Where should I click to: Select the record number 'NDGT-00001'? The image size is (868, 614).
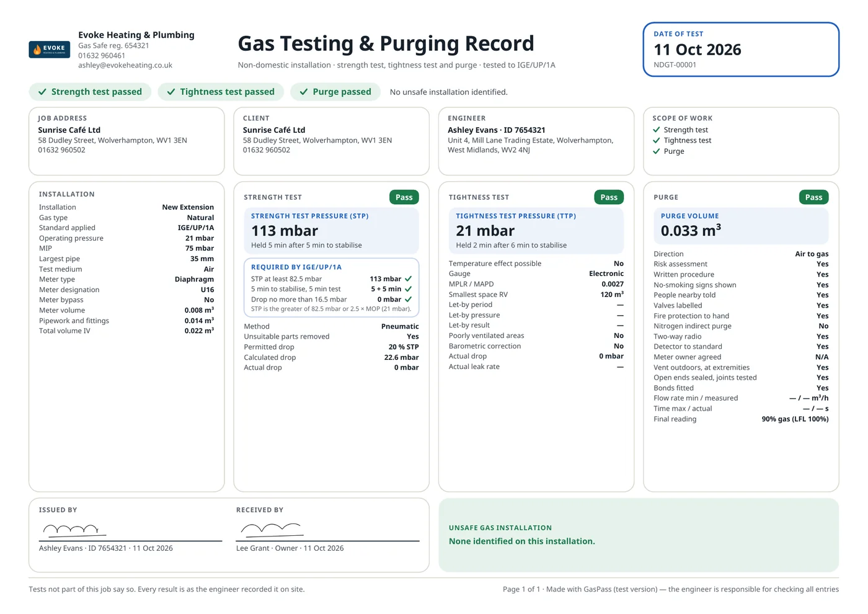(675, 65)
